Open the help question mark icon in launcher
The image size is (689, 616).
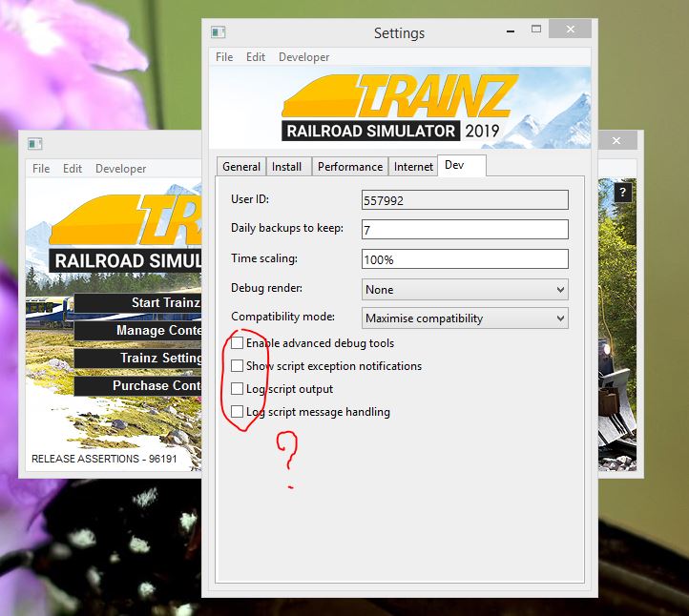point(622,192)
